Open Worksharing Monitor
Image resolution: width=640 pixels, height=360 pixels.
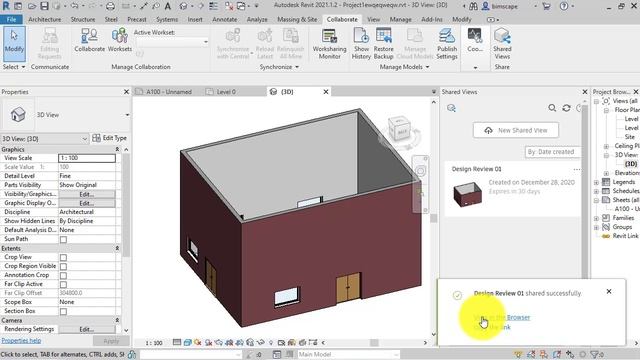point(329,44)
